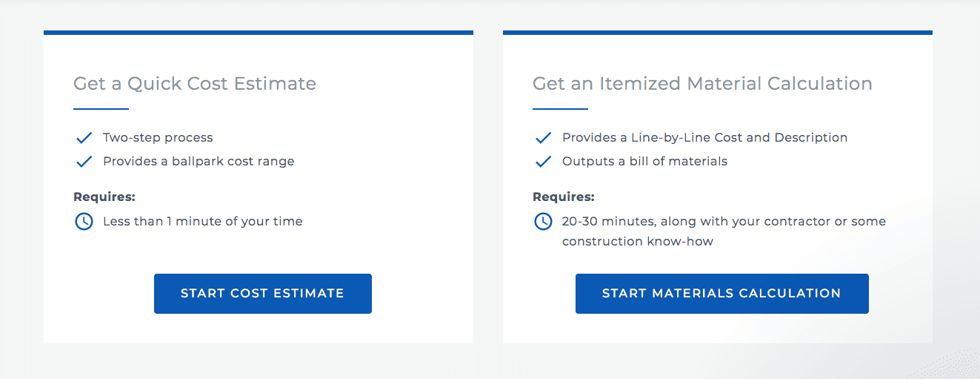Click Provides a Line-by-Line Cost and Description text

[x=704, y=138]
